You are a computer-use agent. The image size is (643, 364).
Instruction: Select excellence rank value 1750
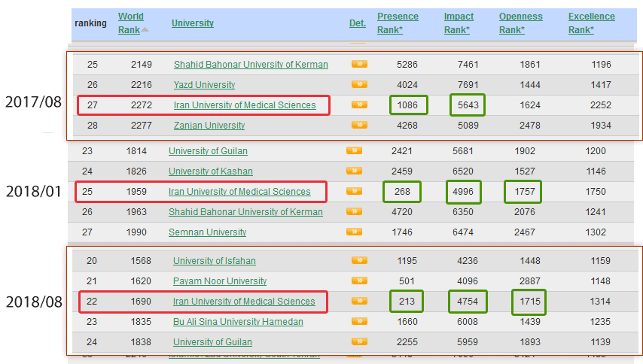[596, 192]
